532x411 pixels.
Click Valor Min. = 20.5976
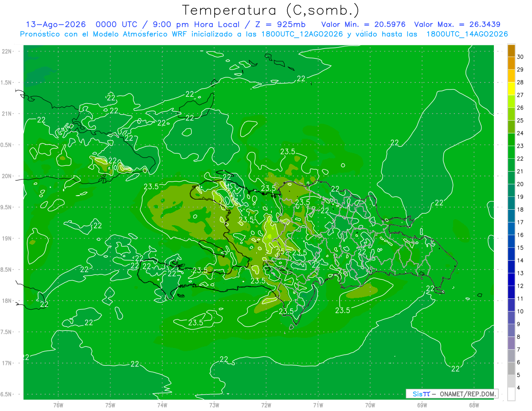tap(364, 24)
